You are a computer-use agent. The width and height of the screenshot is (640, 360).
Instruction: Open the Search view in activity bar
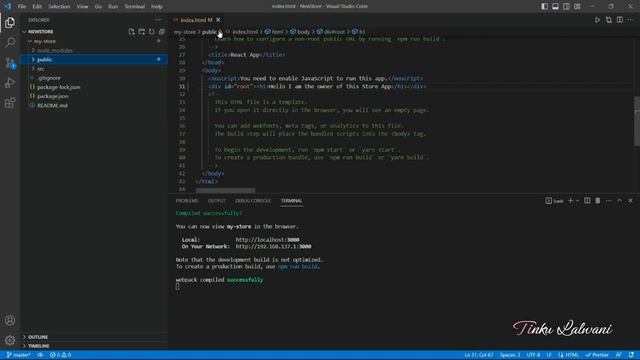coord(10,42)
